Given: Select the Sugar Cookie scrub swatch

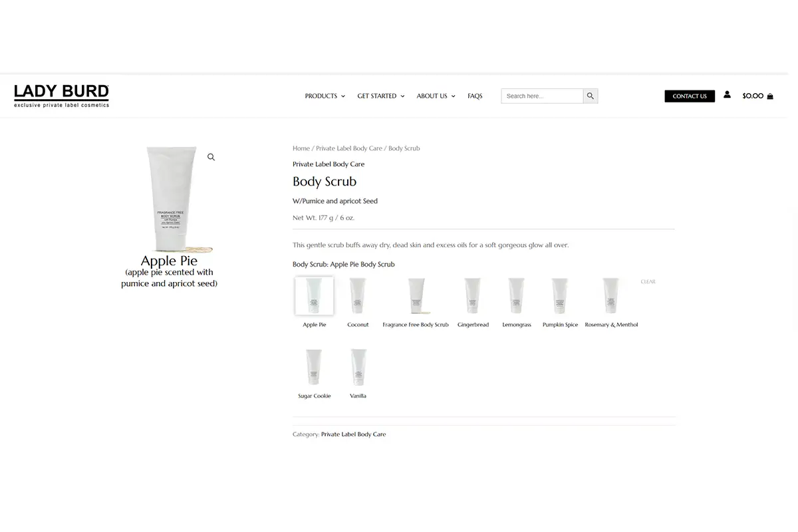Looking at the screenshot, I should point(314,367).
